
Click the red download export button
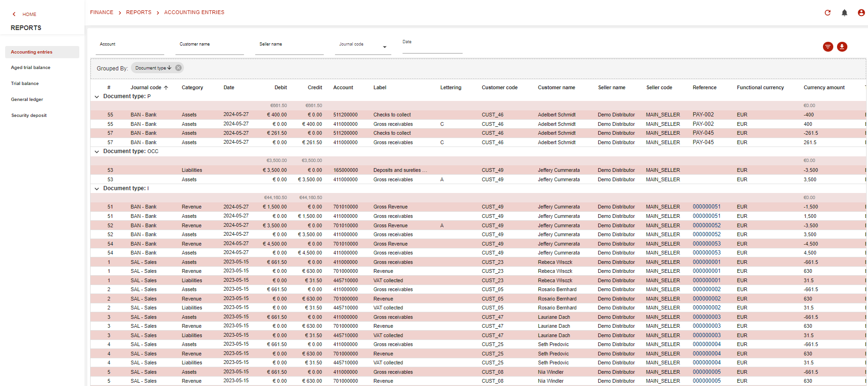click(x=842, y=46)
